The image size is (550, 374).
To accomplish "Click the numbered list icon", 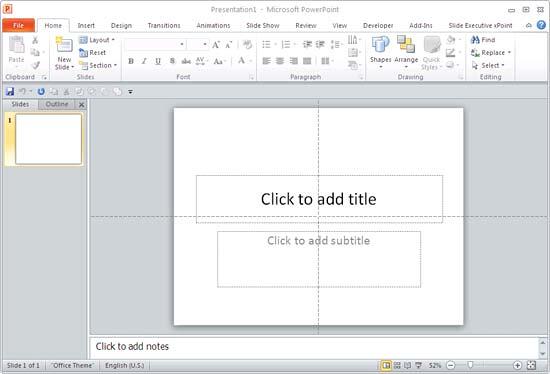I will tap(286, 45).
